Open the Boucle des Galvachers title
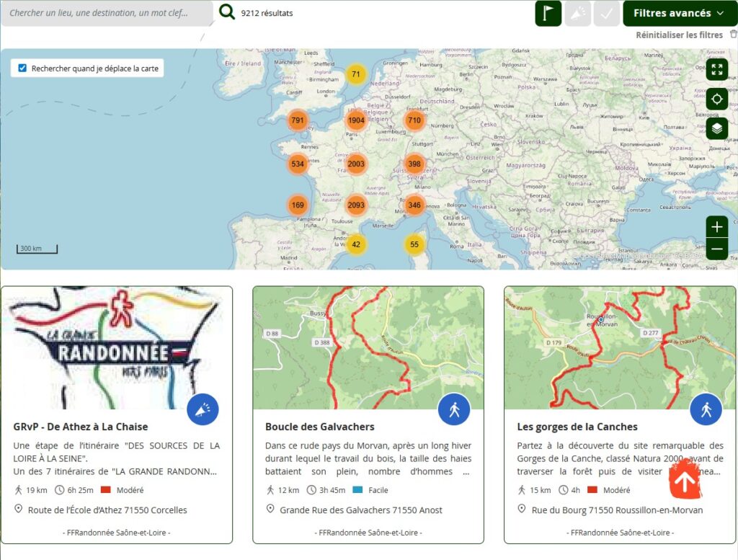Image resolution: width=738 pixels, height=560 pixels. pos(319,427)
